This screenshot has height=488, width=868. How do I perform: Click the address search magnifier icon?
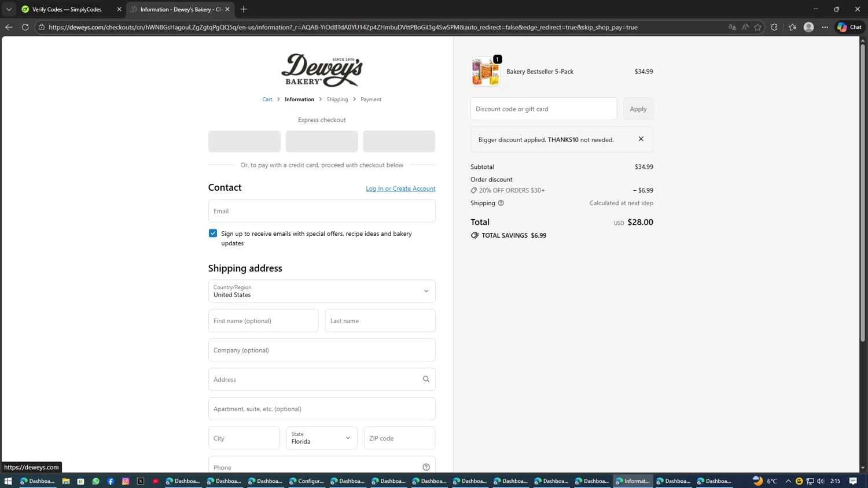[x=426, y=379]
